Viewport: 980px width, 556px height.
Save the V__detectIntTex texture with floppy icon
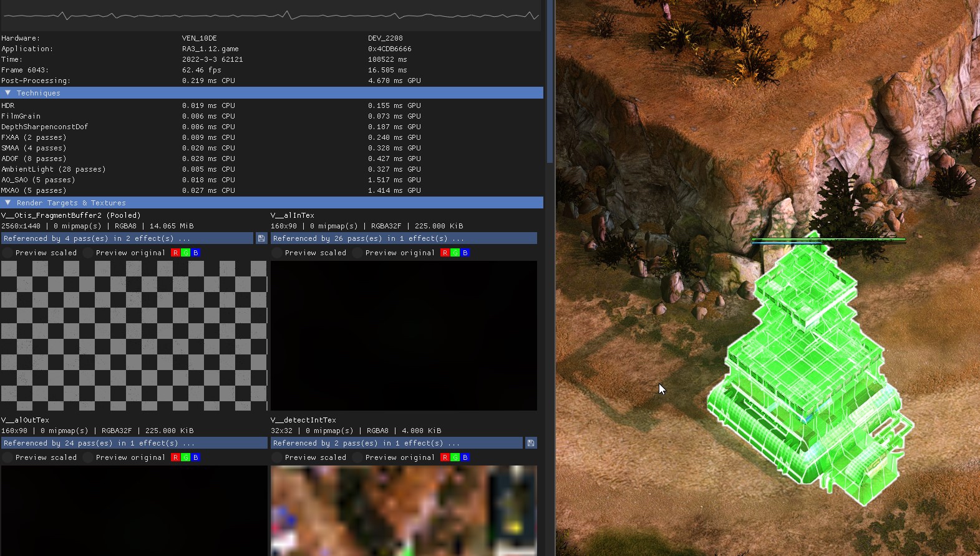tap(531, 443)
